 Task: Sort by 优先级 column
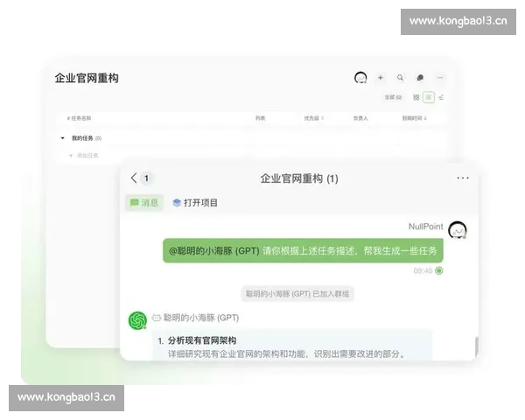click(x=314, y=118)
